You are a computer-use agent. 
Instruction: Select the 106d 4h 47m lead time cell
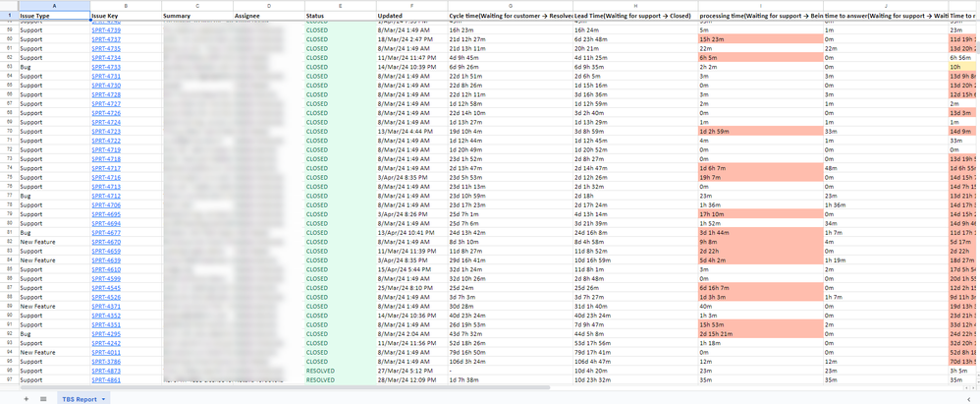[635, 362]
